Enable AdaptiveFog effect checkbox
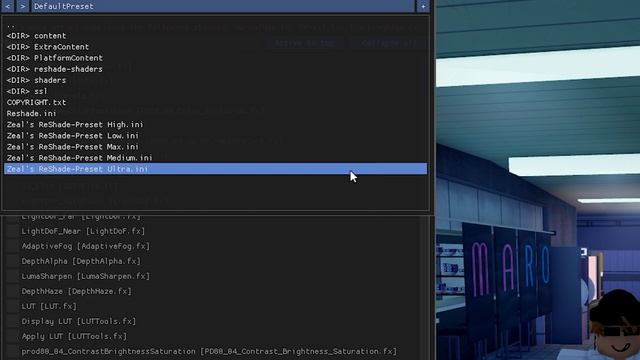This screenshot has height=360, width=640. pyautogui.click(x=12, y=246)
